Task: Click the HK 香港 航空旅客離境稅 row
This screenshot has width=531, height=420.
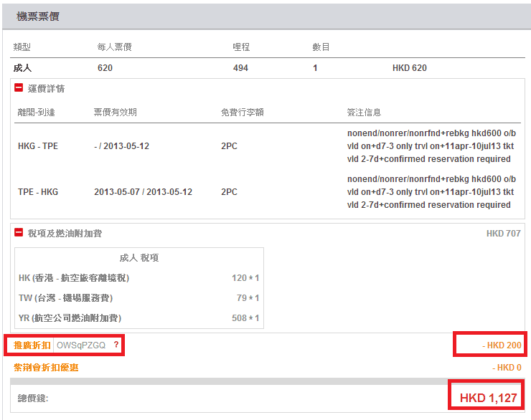Action: click(x=74, y=278)
